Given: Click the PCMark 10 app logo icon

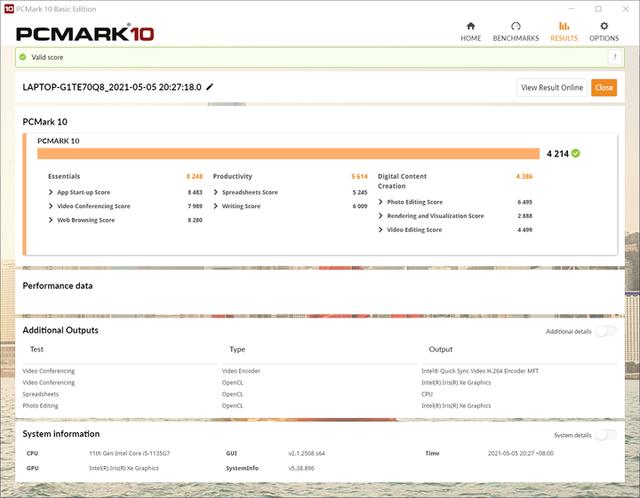Looking at the screenshot, I should pos(8,9).
